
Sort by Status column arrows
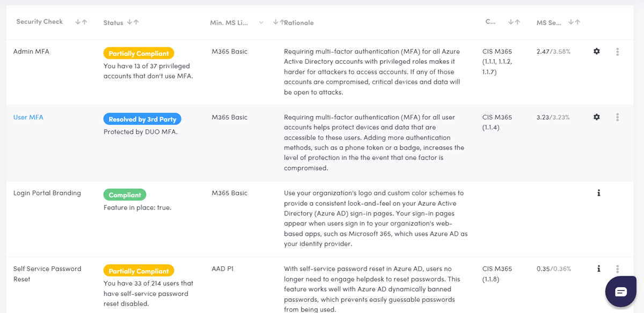[133, 23]
